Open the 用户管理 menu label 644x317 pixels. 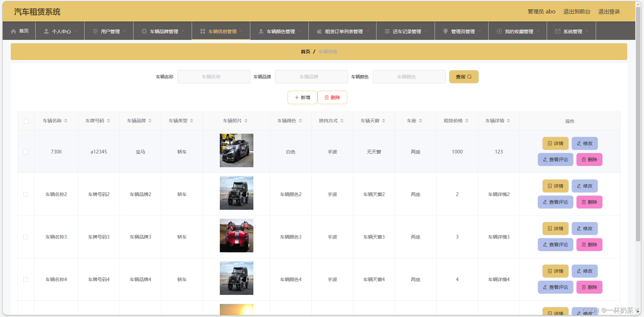[110, 31]
